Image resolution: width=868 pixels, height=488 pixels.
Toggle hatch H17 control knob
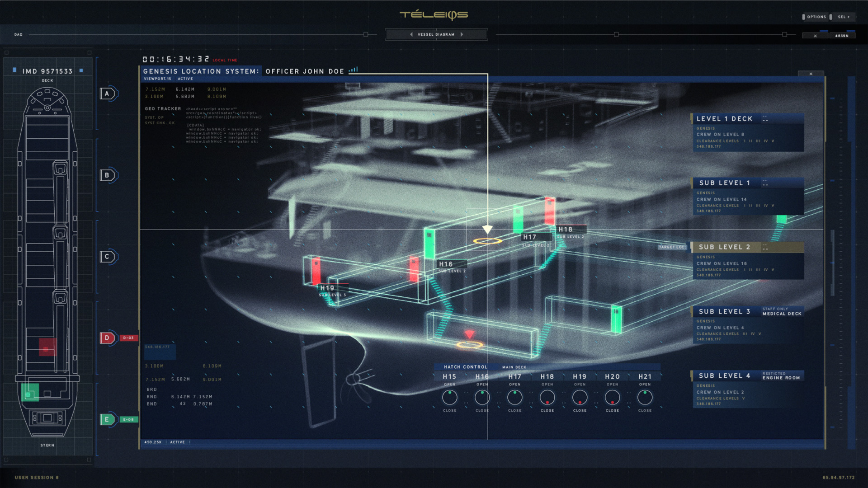515,398
